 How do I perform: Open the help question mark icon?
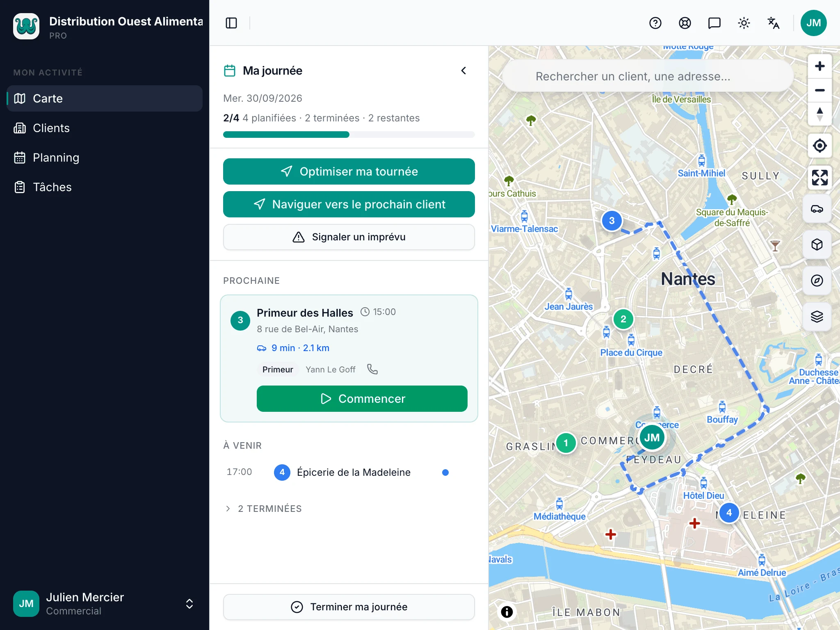click(x=655, y=23)
